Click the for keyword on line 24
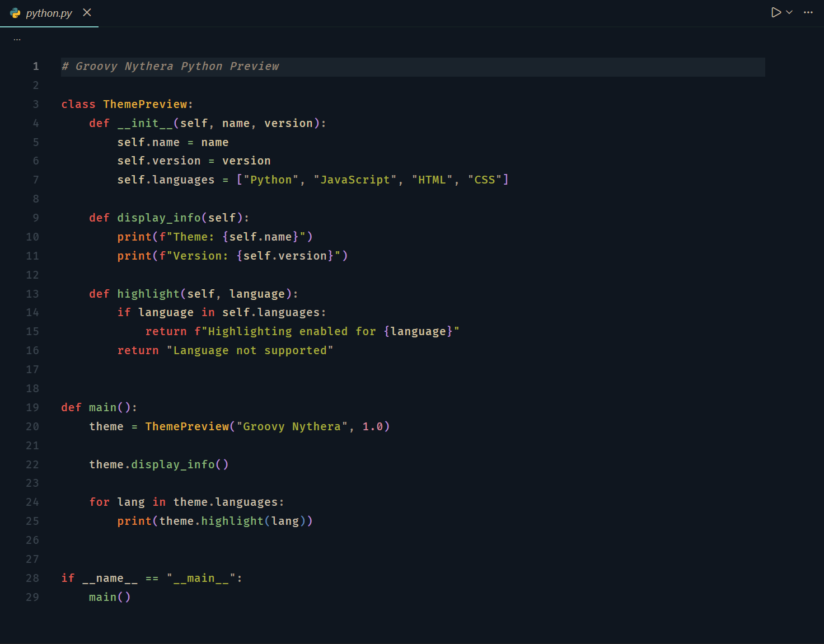The width and height of the screenshot is (824, 644). point(99,502)
